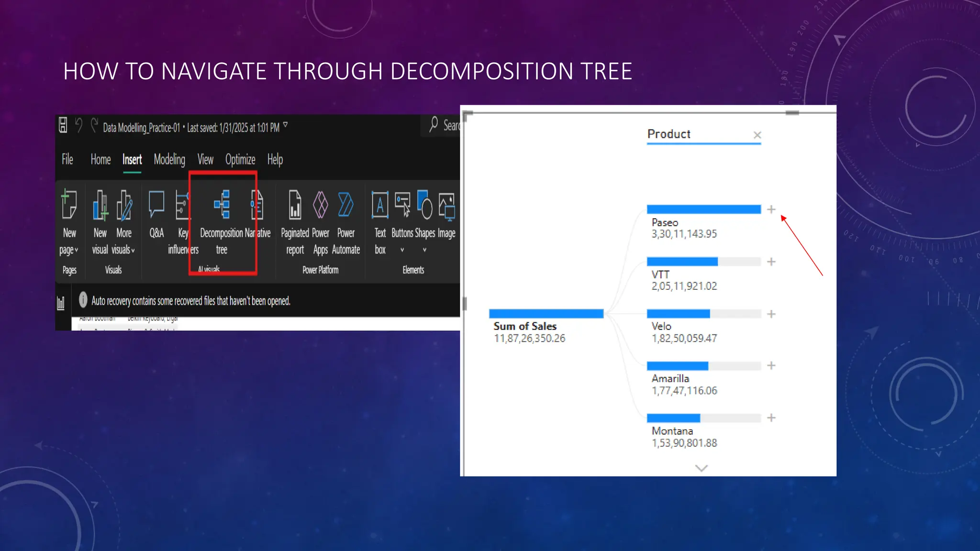
Task: Open the Report view sidebar icon
Action: [x=61, y=303]
